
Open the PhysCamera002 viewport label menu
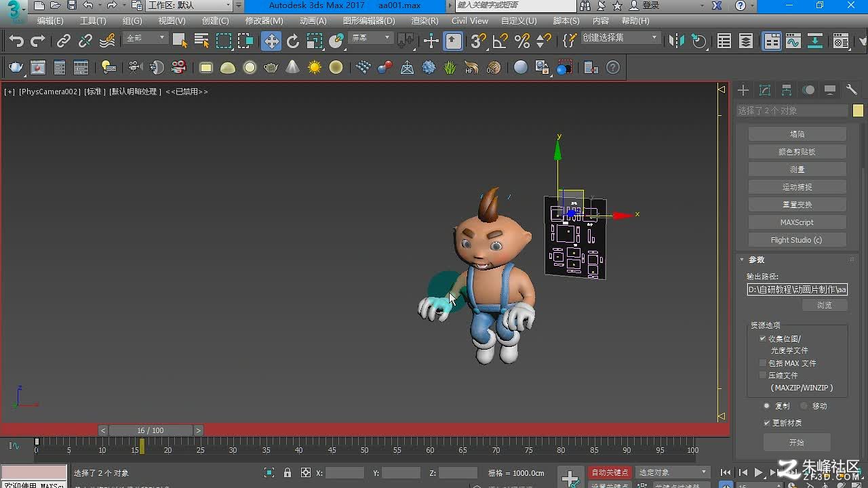50,91
